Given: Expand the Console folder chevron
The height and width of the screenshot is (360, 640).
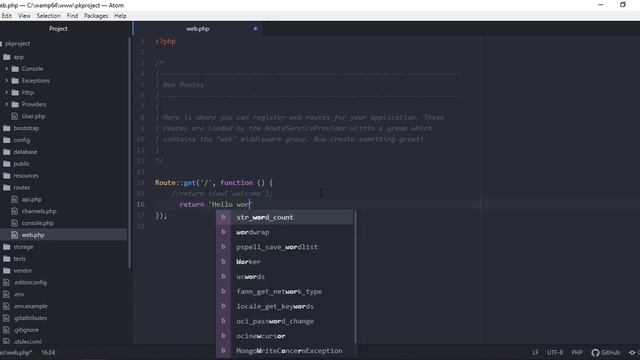Looking at the screenshot, I should [x=6, y=69].
